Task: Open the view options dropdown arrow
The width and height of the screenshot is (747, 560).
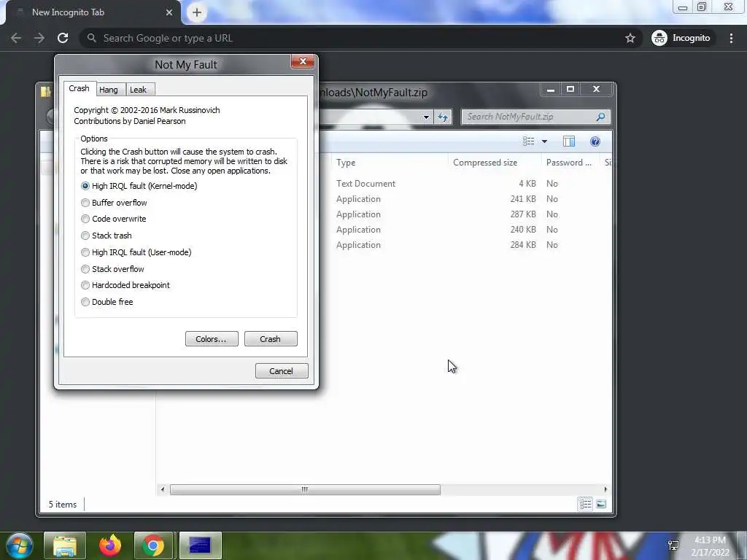Action: tap(544, 141)
